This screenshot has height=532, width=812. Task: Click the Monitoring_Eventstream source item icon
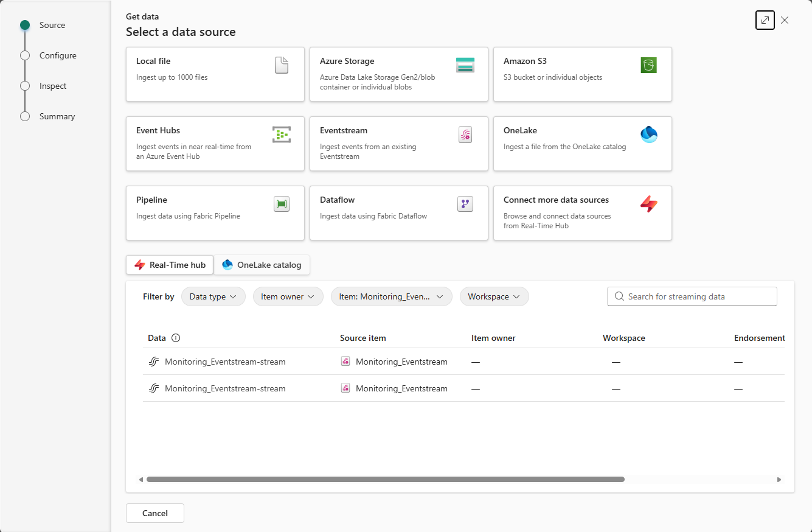click(x=345, y=361)
